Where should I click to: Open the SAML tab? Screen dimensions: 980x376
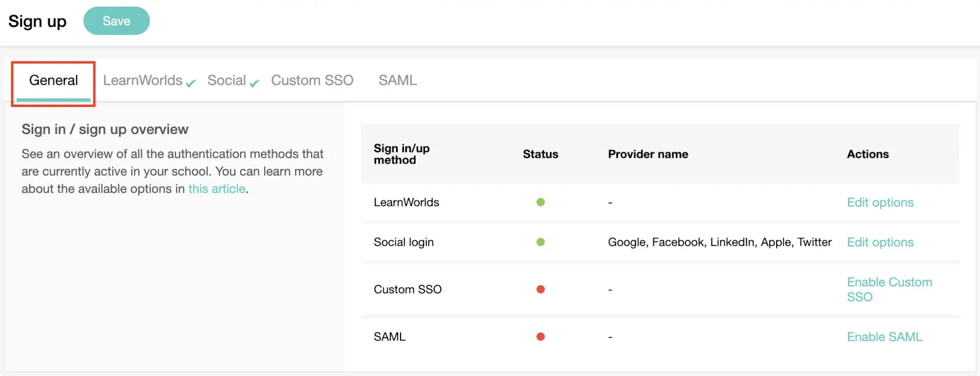click(x=398, y=80)
